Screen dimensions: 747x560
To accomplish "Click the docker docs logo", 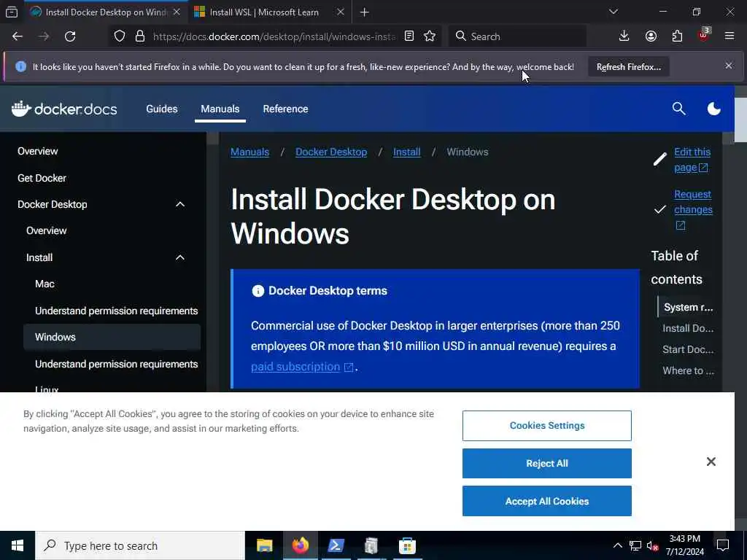I will point(64,109).
